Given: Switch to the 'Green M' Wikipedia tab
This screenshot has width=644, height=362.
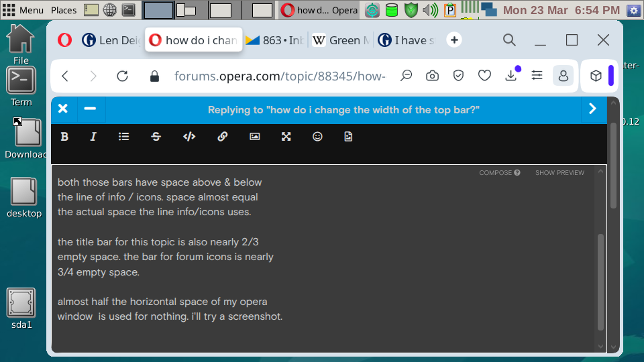Looking at the screenshot, I should [x=341, y=40].
